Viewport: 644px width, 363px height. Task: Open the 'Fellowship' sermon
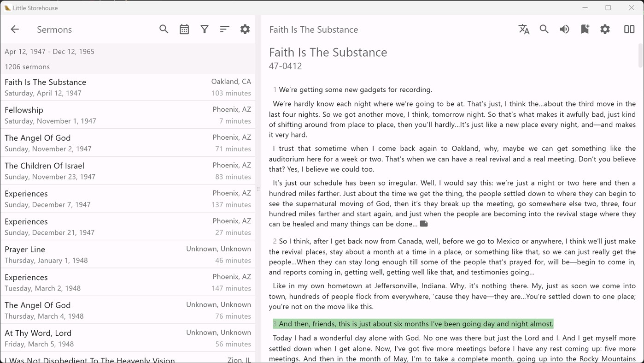128,115
